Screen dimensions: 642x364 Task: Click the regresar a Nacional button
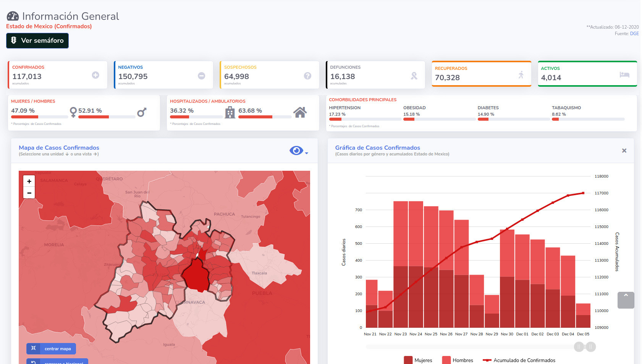pyautogui.click(x=57, y=361)
